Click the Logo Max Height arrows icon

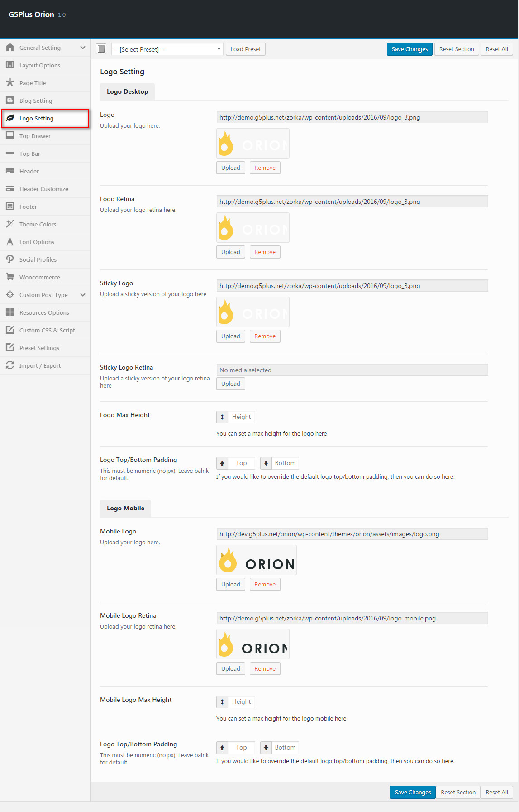coord(222,417)
